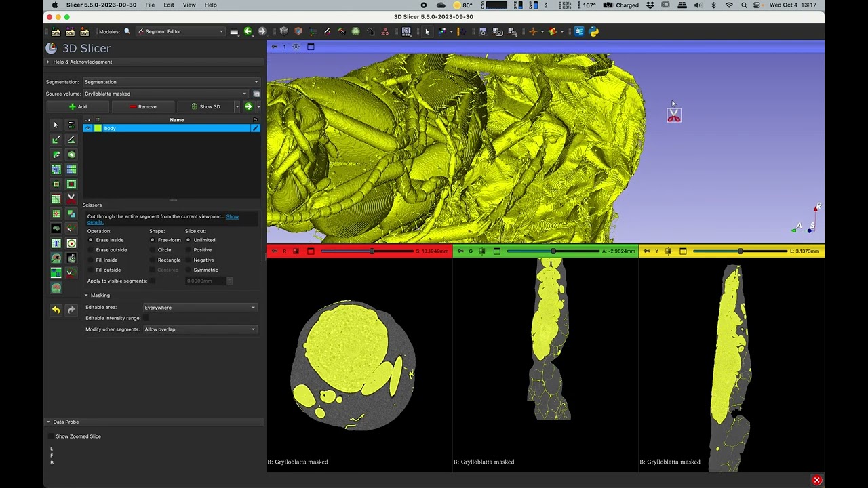
Task: Expand Help & Acknowledgement section
Action: coord(48,62)
